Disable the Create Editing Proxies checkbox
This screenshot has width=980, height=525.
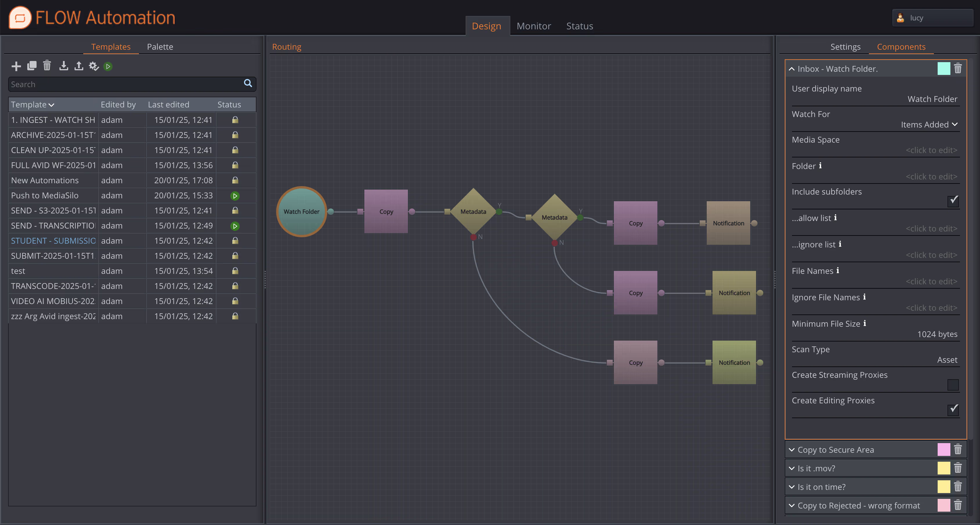pos(953,410)
